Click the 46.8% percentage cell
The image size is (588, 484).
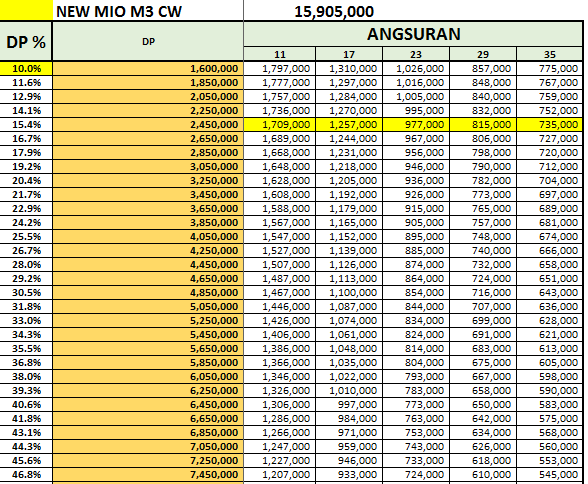coord(26,475)
